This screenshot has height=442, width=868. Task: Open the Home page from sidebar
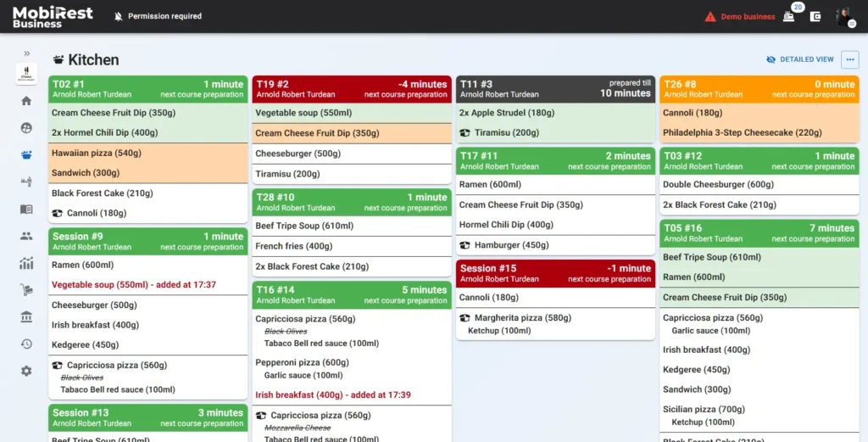(26, 101)
